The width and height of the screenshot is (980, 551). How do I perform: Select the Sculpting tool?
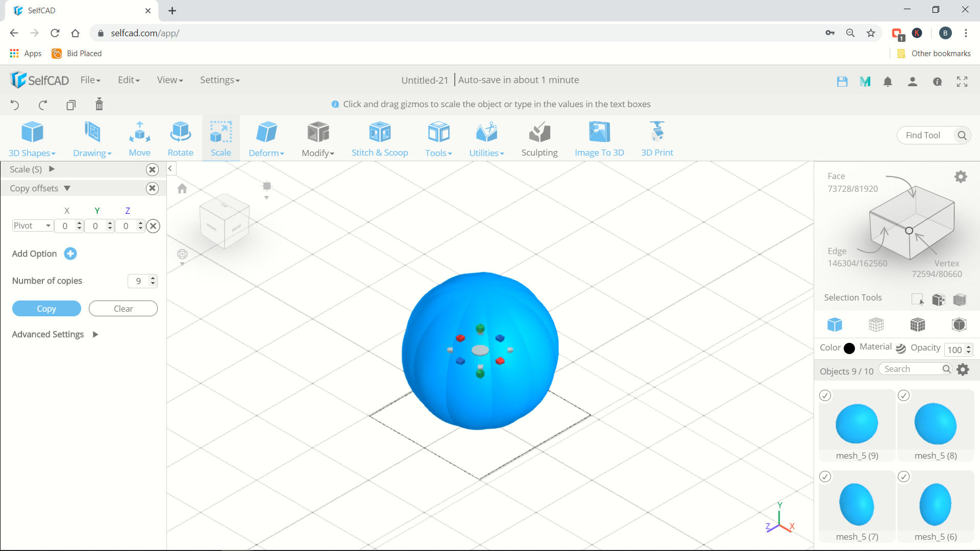pyautogui.click(x=540, y=139)
